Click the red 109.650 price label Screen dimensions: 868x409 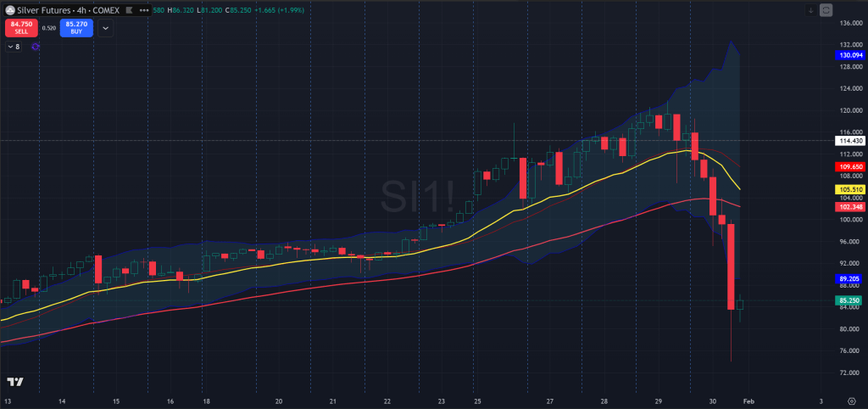coord(850,168)
